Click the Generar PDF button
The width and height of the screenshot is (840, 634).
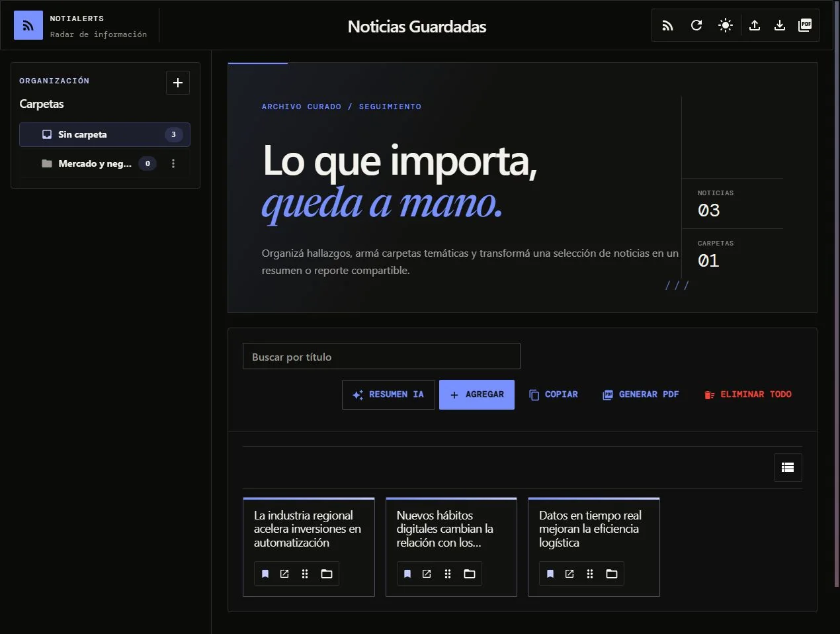coord(641,394)
